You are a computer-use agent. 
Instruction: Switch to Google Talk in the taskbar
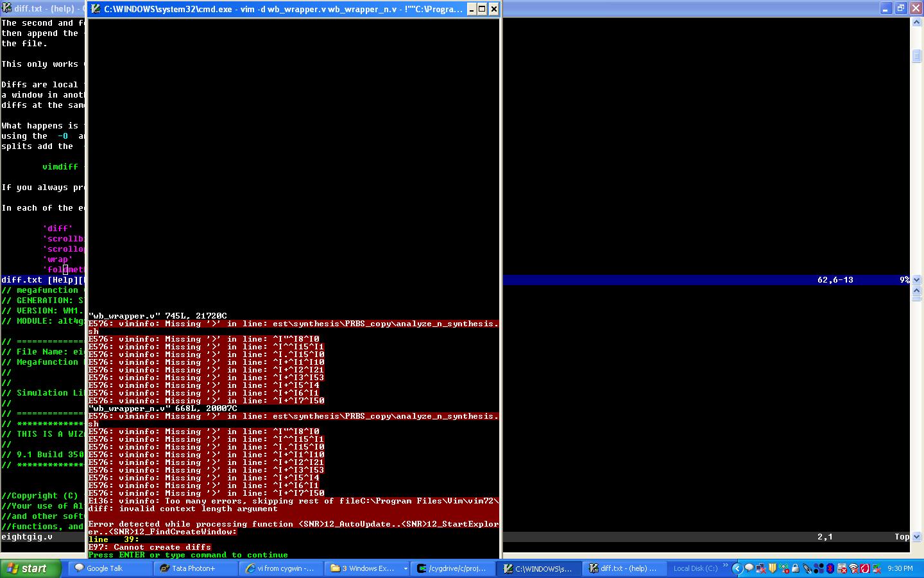tap(110, 568)
